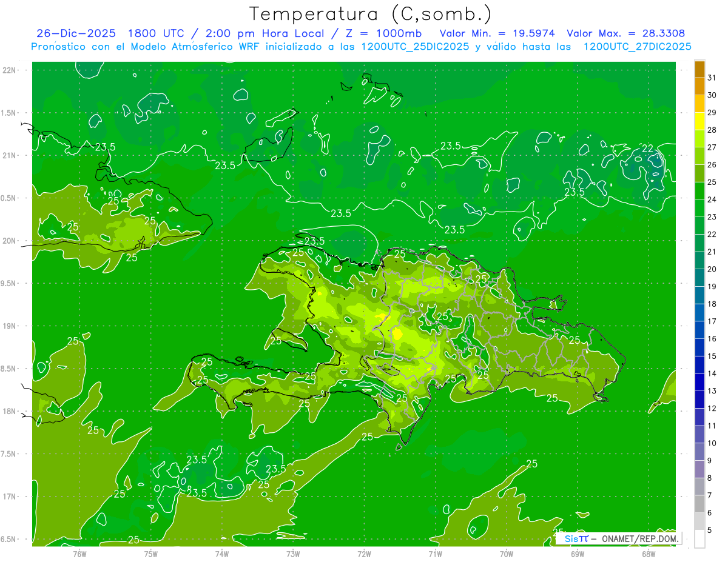Click the 17N latitude axis label

click(10, 497)
